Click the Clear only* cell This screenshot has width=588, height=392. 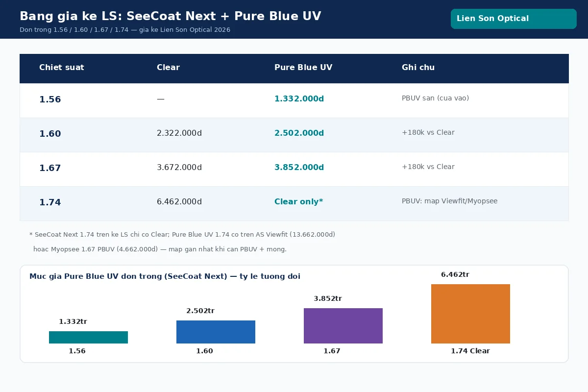(x=298, y=202)
